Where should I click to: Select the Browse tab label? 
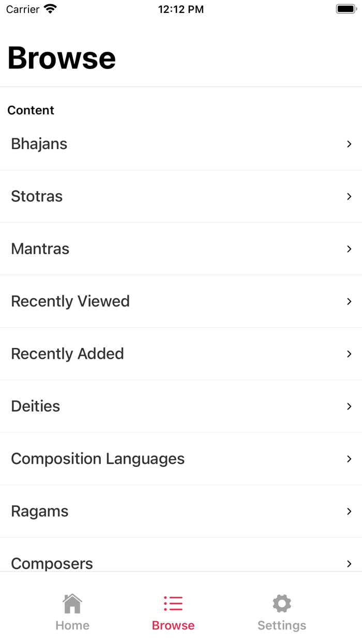pyautogui.click(x=173, y=625)
